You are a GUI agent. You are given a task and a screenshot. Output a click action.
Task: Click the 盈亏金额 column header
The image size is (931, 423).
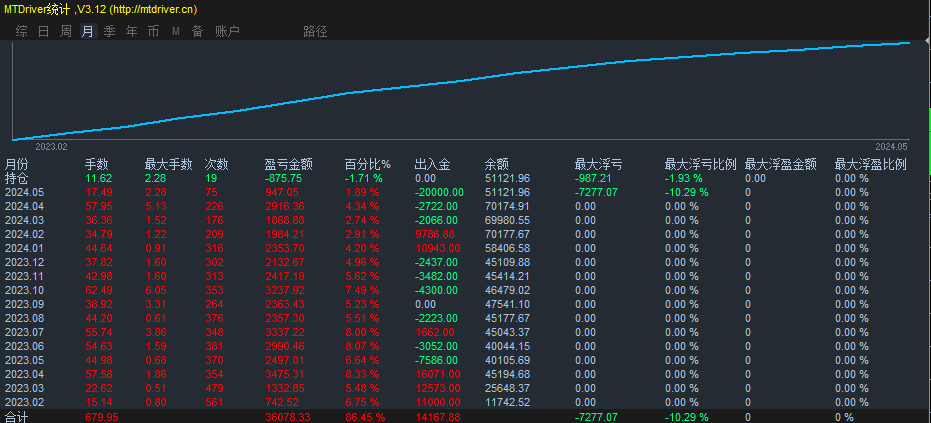tap(289, 165)
